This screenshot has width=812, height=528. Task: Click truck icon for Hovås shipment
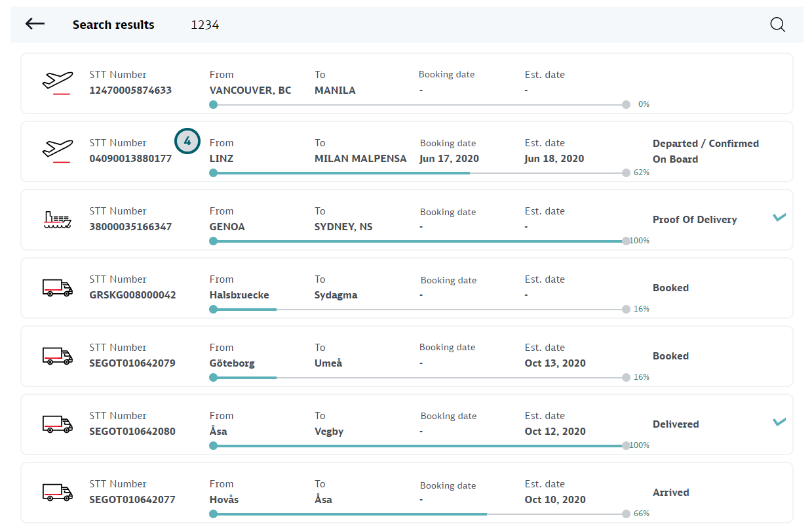click(57, 493)
